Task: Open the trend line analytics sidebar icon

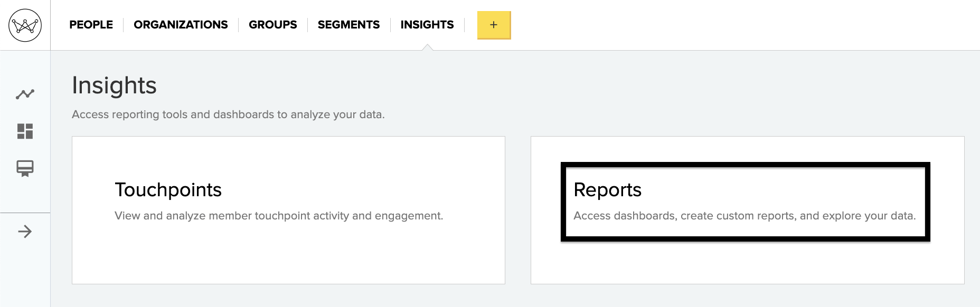Action: coord(25,94)
